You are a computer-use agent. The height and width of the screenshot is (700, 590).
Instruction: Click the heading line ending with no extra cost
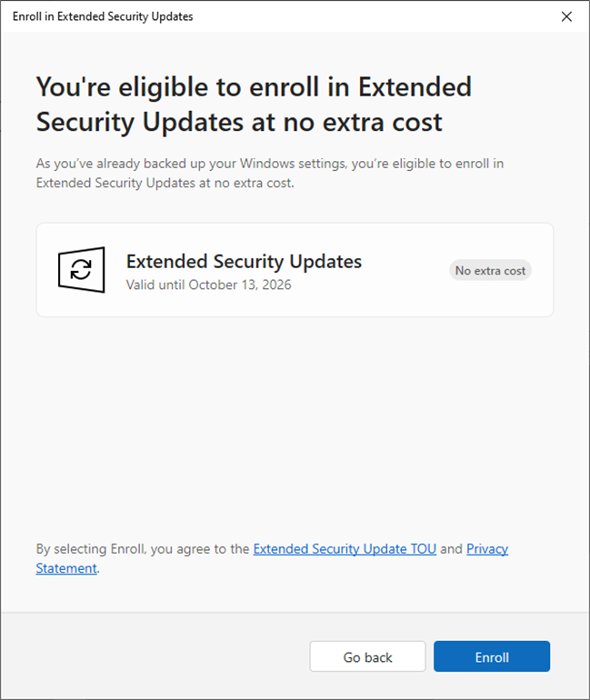[x=238, y=122]
